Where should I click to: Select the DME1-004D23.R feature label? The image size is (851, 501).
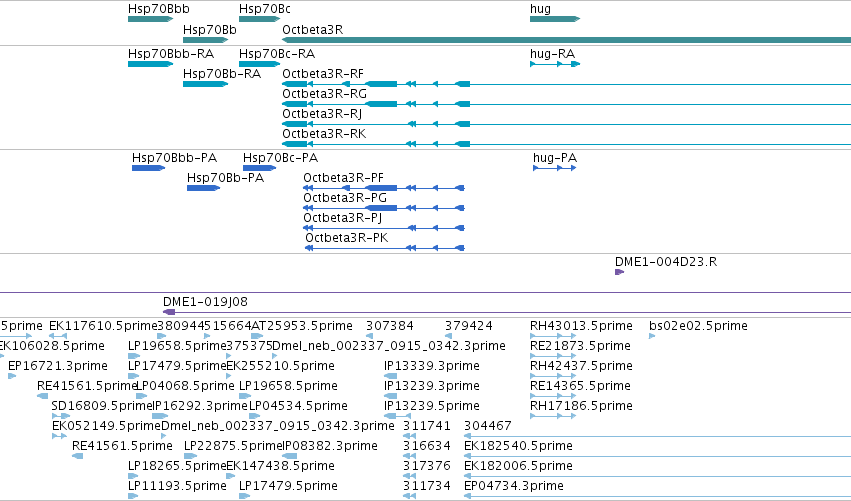(666, 262)
